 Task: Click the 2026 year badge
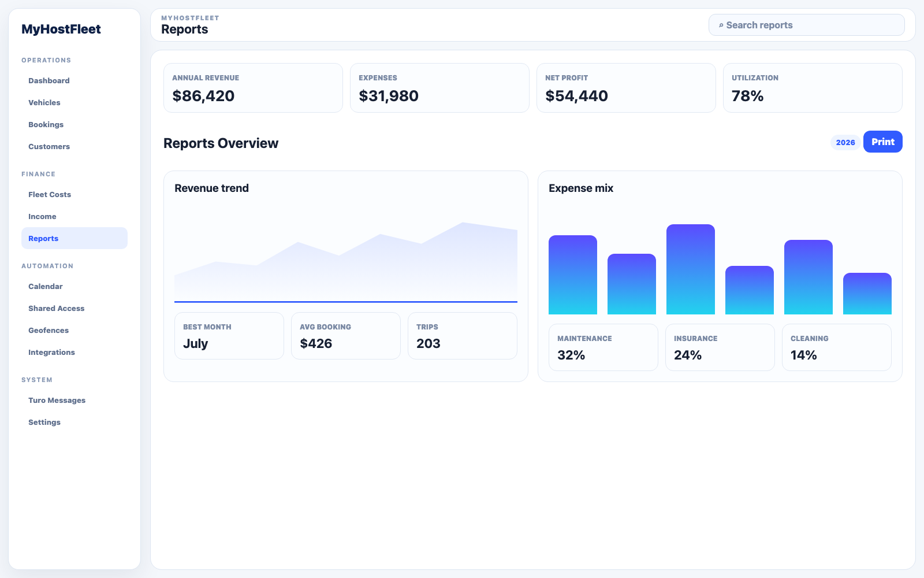(845, 142)
